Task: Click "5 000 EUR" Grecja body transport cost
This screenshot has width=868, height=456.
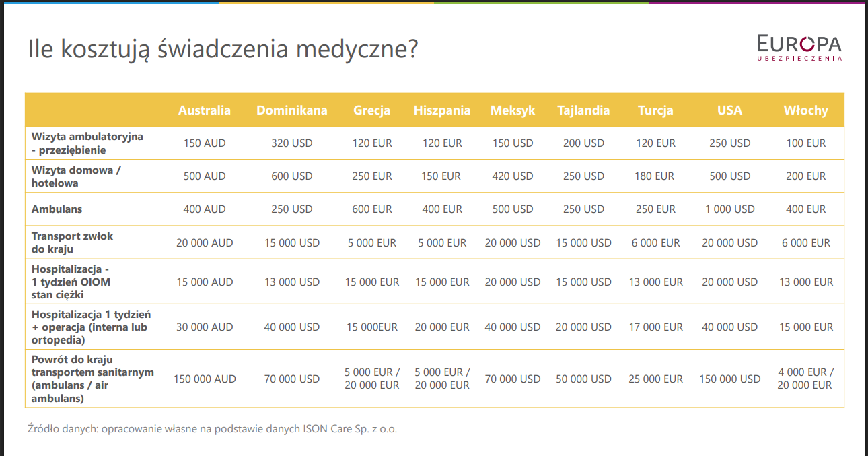Action: point(372,242)
